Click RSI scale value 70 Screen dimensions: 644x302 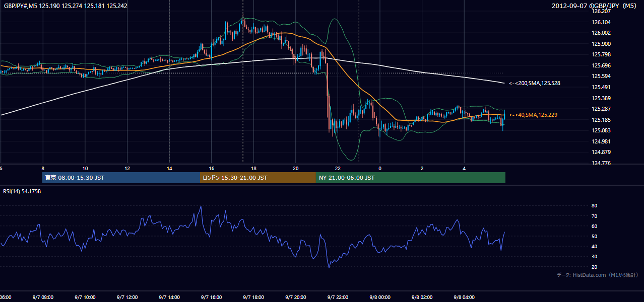[594, 216]
